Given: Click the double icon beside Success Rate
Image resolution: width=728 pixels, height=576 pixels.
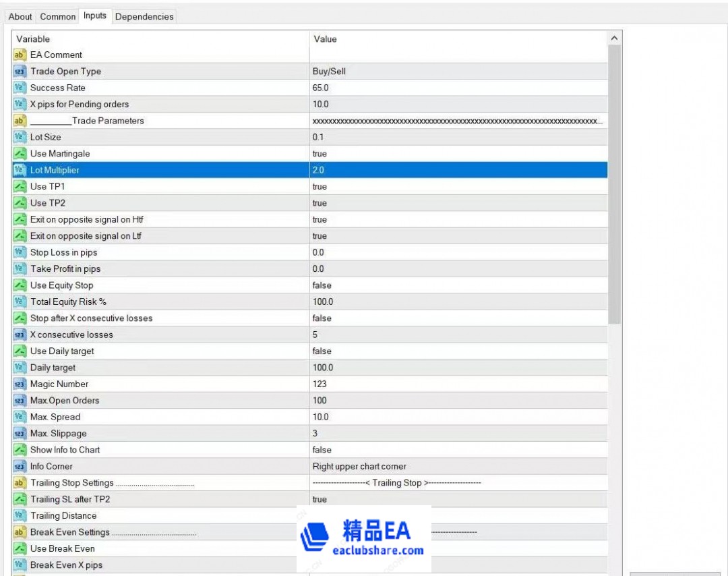Looking at the screenshot, I should coord(20,88).
